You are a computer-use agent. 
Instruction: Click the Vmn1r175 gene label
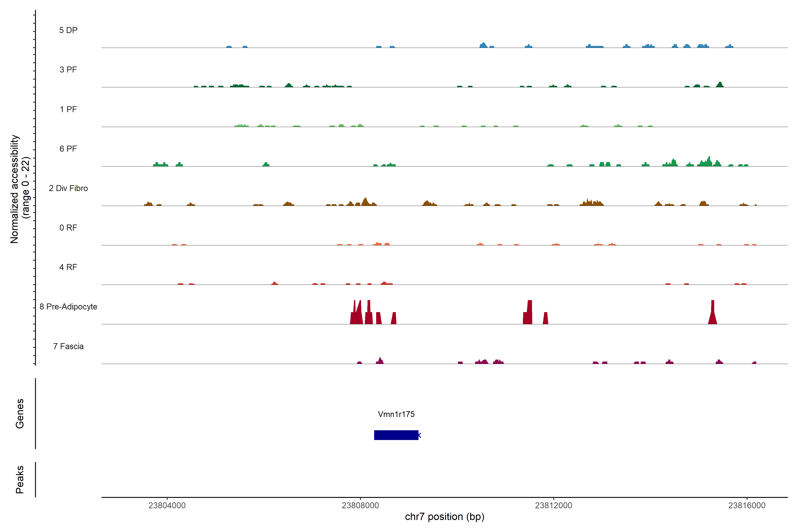pos(396,414)
